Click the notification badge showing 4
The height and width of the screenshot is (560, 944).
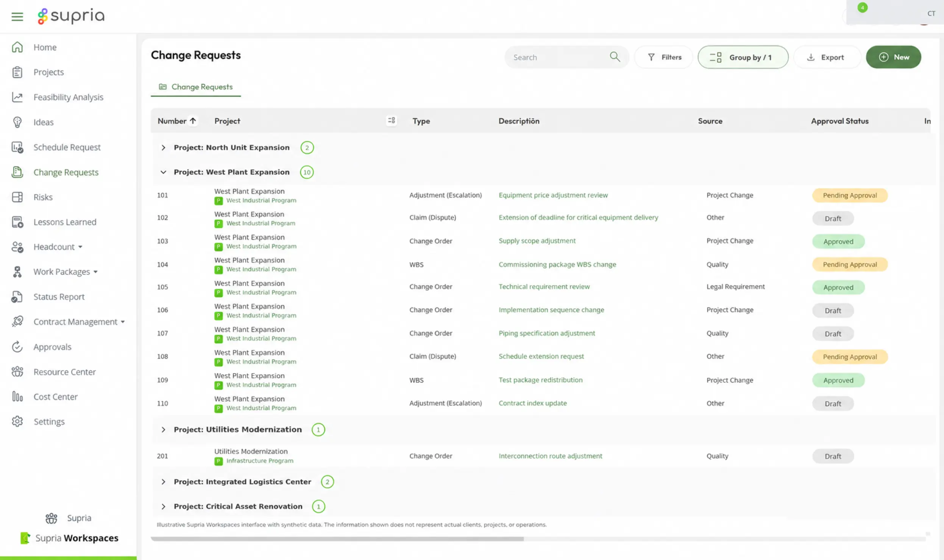coord(862,7)
